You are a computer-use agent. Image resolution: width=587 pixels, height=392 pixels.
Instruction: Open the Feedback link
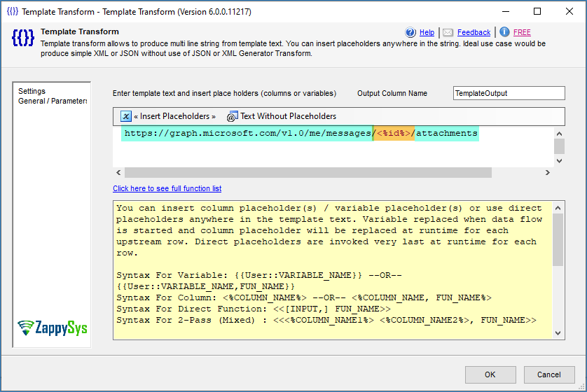coord(474,32)
